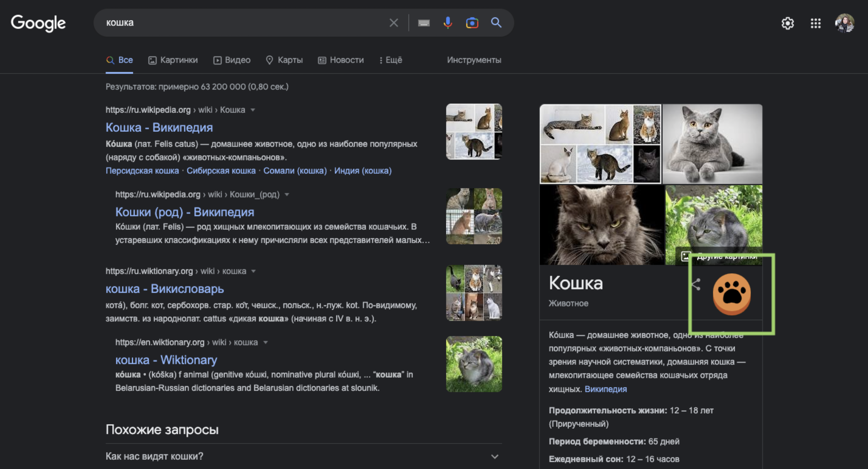868x469 pixels.
Task: Open thumbnail beside кошка - Викисловарь result
Action: click(x=474, y=293)
